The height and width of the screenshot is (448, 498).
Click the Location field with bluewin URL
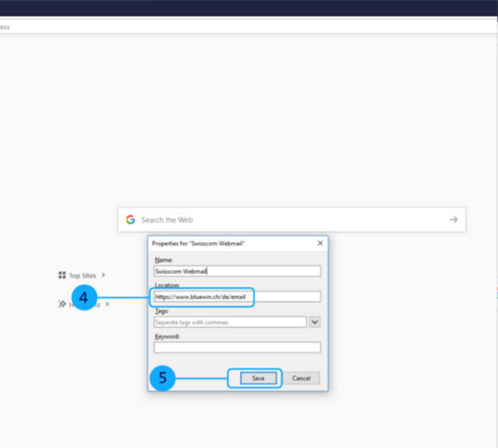[237, 297]
